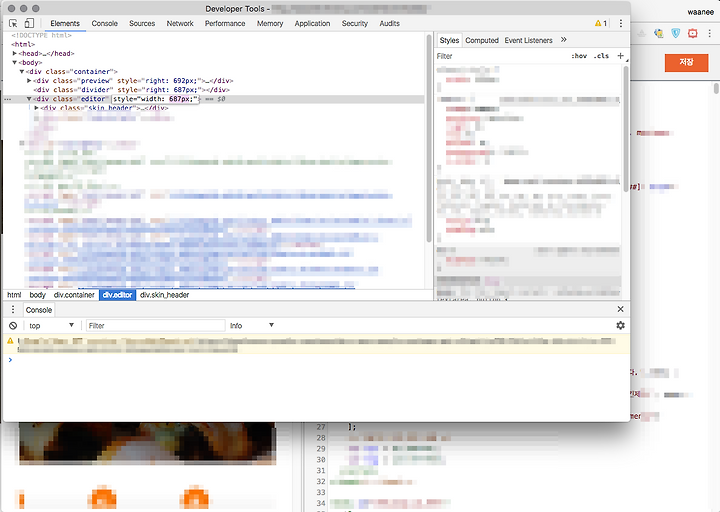Focus the console Filter input field
The image size is (720, 512).
click(155, 326)
